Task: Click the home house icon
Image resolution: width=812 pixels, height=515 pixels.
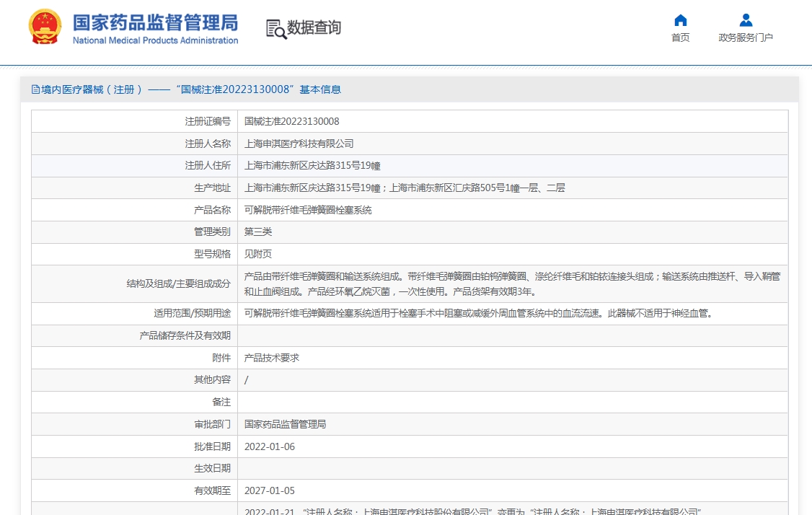Action: 681,20
